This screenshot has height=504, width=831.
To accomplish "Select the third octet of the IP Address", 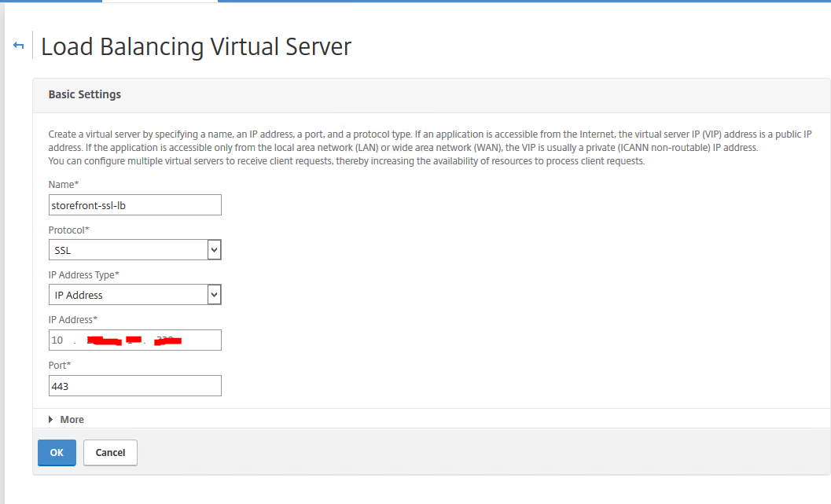I will (x=134, y=340).
